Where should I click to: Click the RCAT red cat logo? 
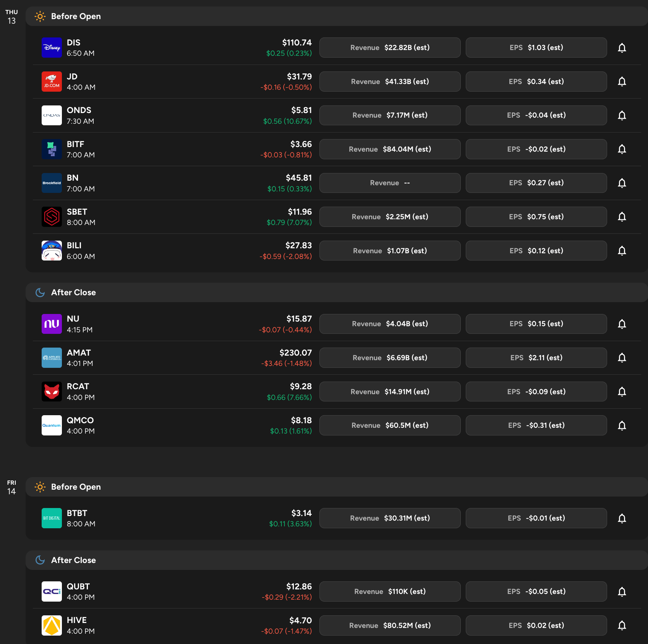[x=52, y=392]
